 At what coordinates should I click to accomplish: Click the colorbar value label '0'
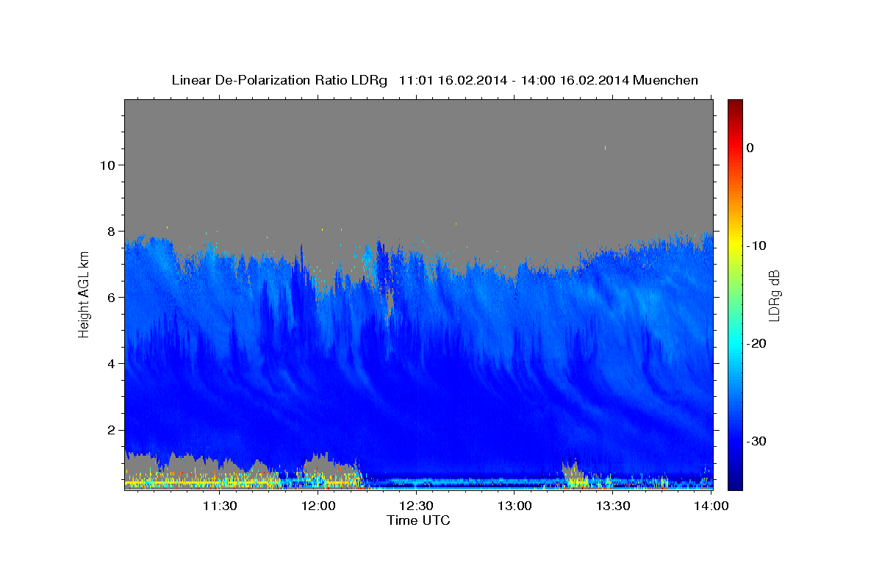point(750,148)
